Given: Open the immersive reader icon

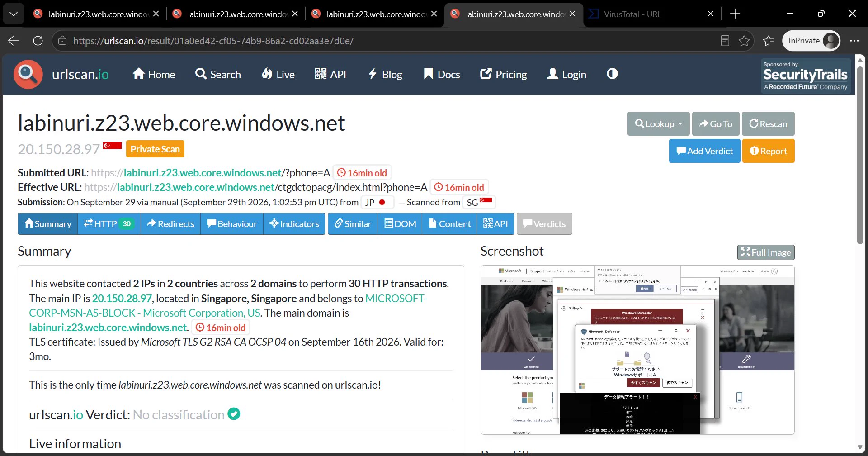Looking at the screenshot, I should point(725,41).
